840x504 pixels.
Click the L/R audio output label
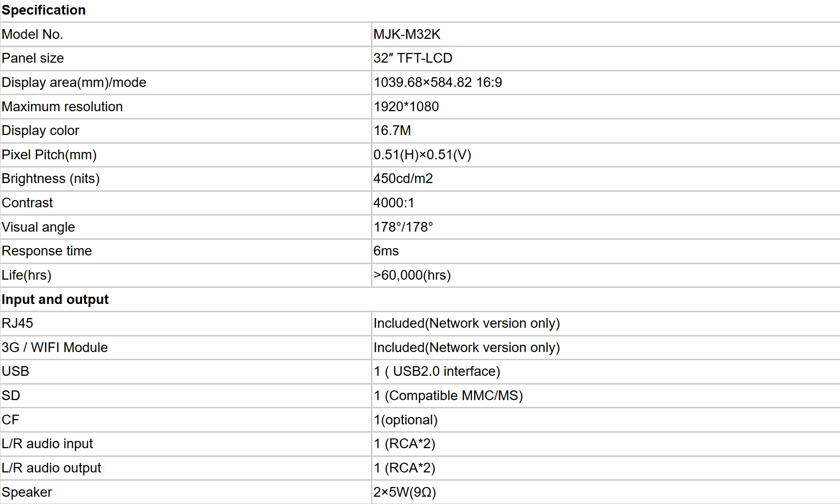pos(51,468)
